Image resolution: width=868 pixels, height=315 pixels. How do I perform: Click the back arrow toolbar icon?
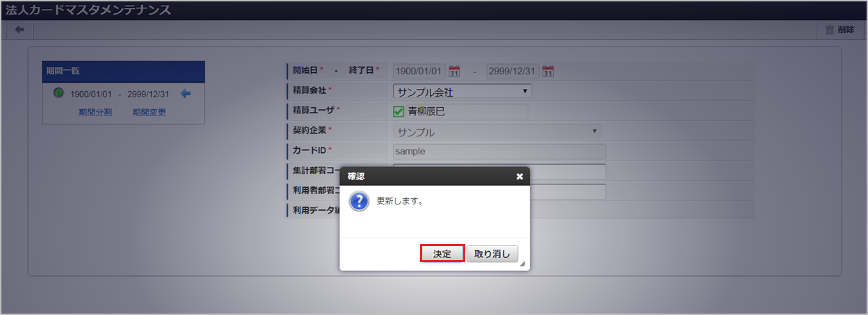tap(19, 29)
